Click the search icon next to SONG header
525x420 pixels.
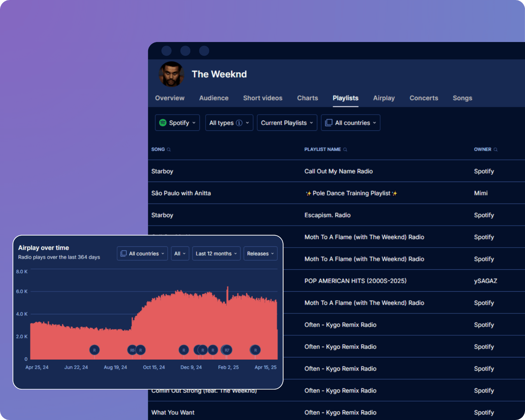(169, 149)
